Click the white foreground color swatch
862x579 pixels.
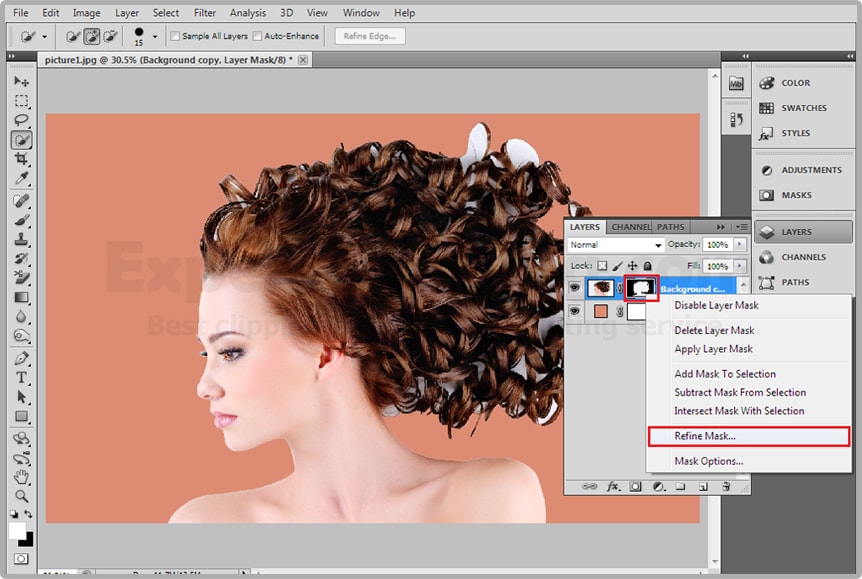pos(16,528)
